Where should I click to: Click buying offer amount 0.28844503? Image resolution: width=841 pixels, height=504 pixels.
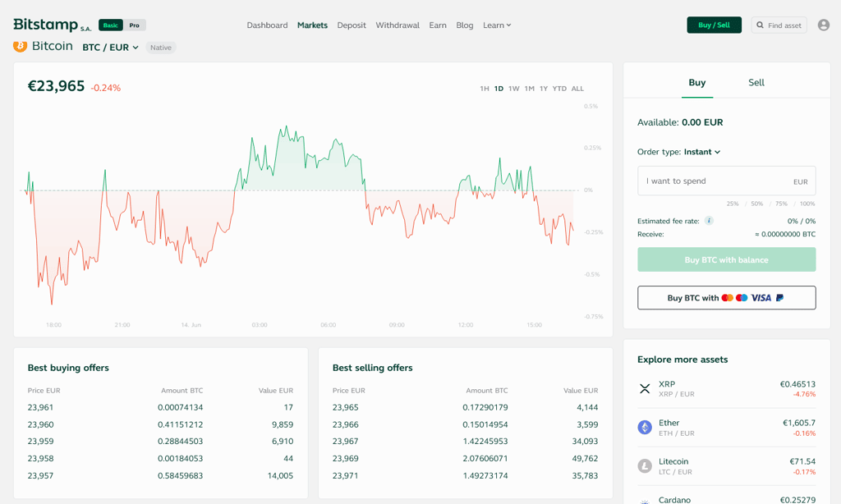180,442
